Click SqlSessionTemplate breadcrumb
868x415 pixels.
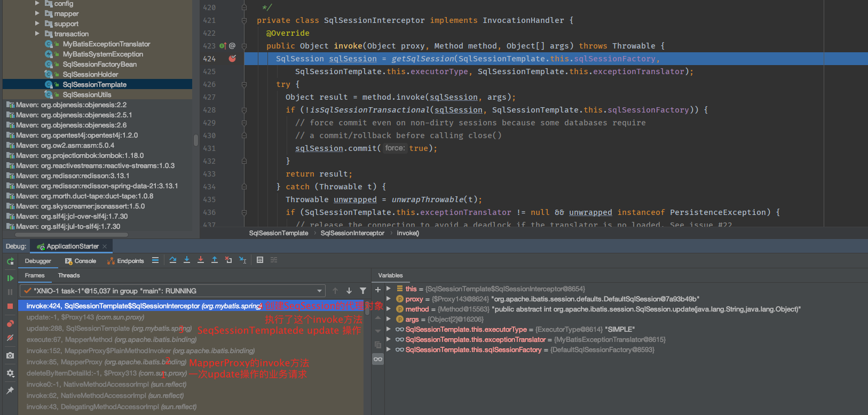[279, 233]
